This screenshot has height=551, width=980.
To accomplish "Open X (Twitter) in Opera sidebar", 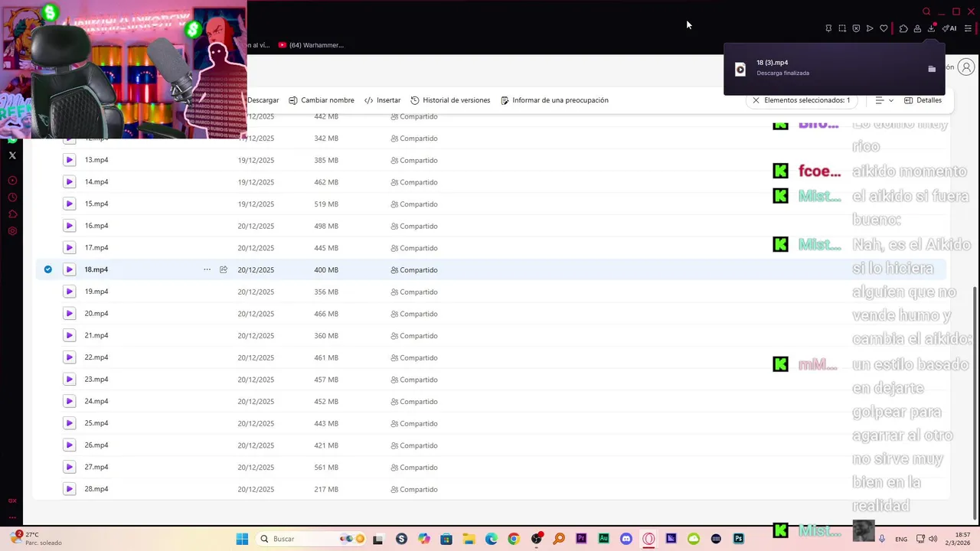I will coord(12,155).
